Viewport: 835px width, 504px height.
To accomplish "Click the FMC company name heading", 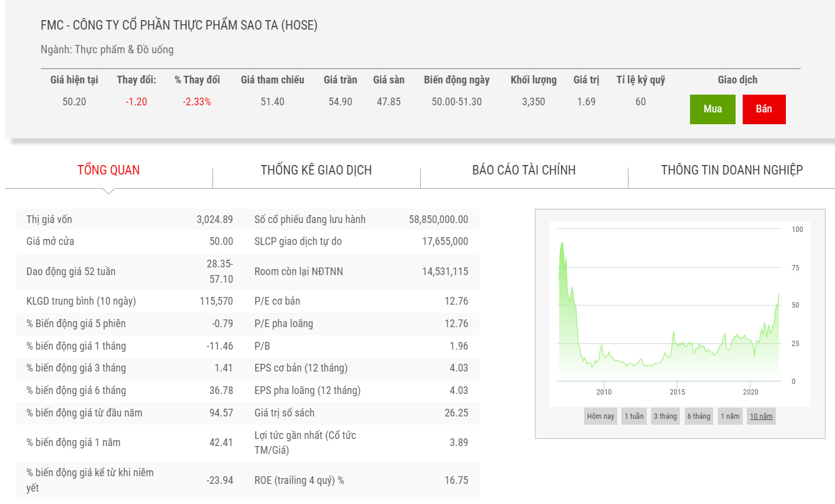I will coord(179,25).
